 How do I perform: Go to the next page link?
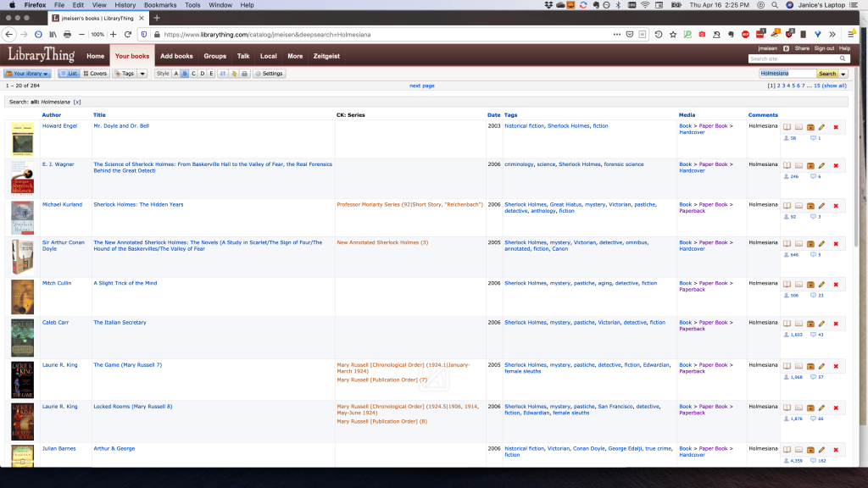coord(421,86)
